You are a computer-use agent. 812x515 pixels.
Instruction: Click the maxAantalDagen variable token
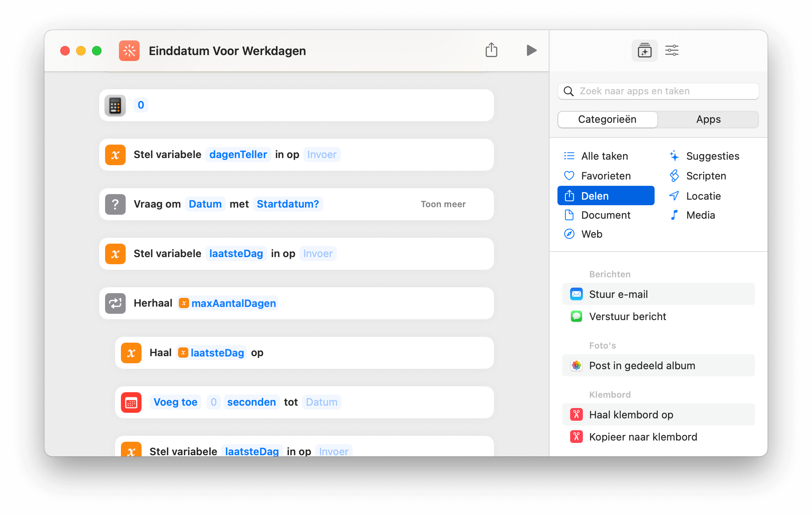tap(228, 303)
